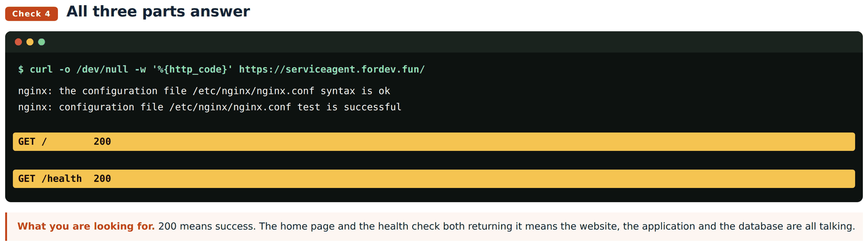This screenshot has width=868, height=246.
Task: Click the yellow terminal window dot
Action: point(30,42)
